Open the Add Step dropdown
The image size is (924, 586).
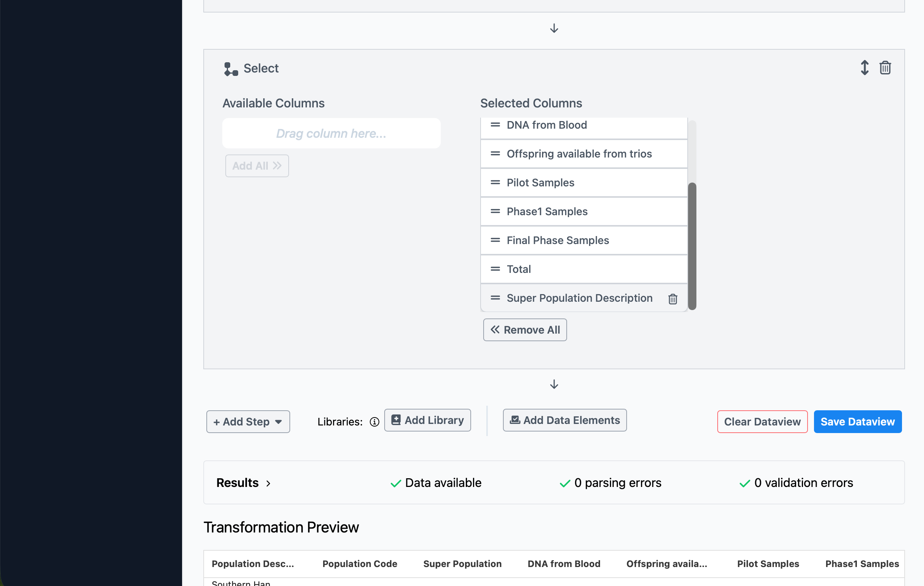(x=248, y=422)
